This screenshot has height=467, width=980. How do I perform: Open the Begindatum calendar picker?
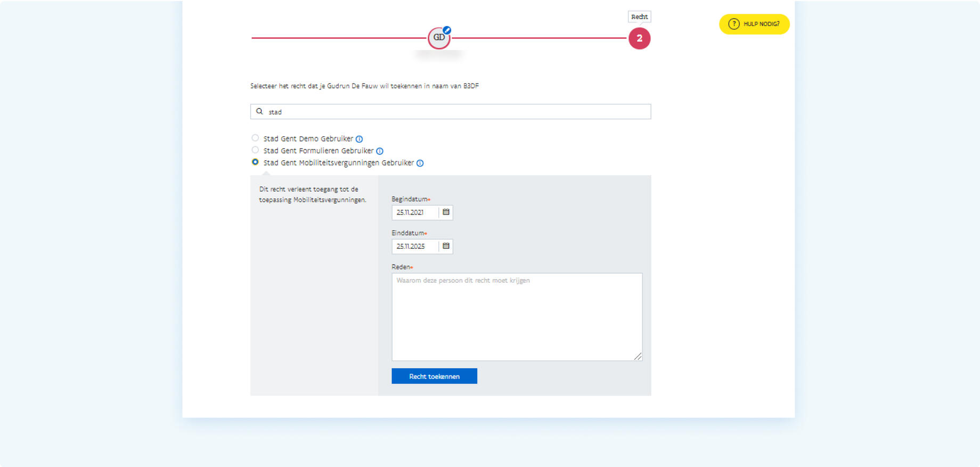[x=446, y=212]
